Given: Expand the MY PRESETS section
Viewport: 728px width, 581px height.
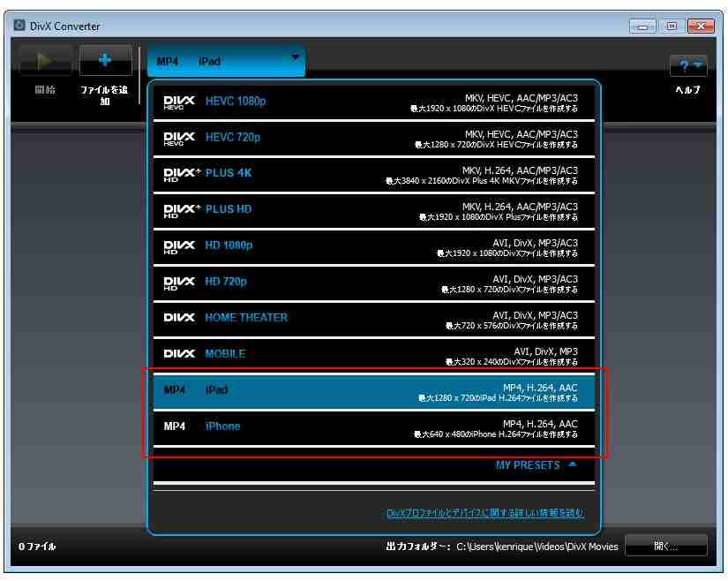Looking at the screenshot, I should pos(536,465).
